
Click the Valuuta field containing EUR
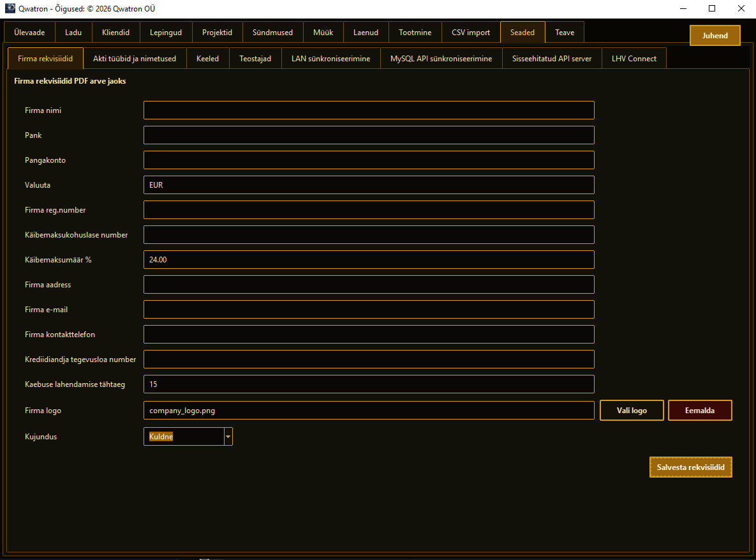(x=369, y=185)
